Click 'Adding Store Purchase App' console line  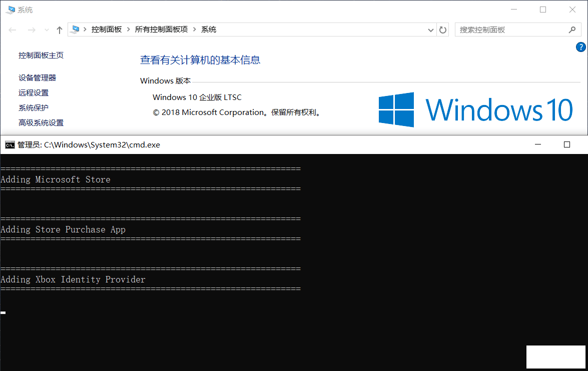63,229
